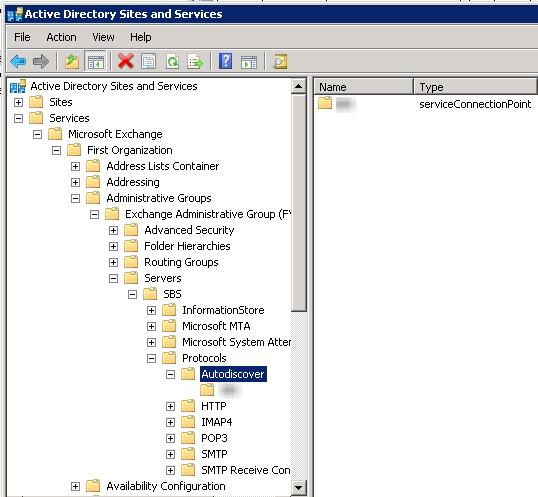The height and width of the screenshot is (497, 538).
Task: Collapse the Servers node
Action: [x=113, y=278]
